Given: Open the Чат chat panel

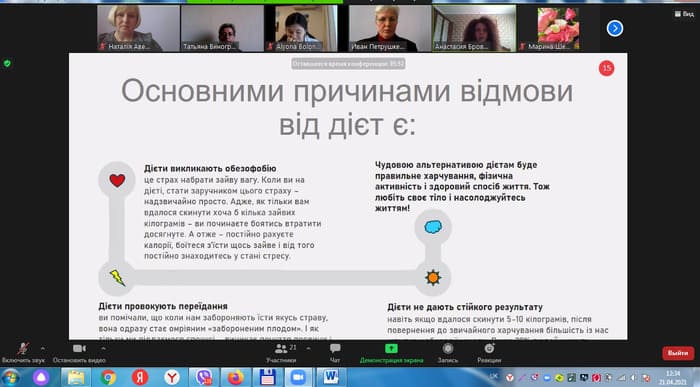Looking at the screenshot, I should click(335, 353).
